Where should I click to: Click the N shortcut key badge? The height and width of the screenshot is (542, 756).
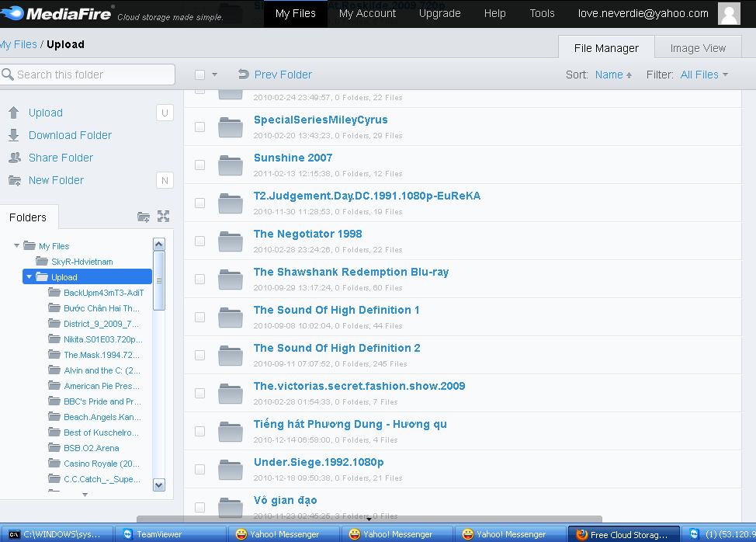[165, 180]
